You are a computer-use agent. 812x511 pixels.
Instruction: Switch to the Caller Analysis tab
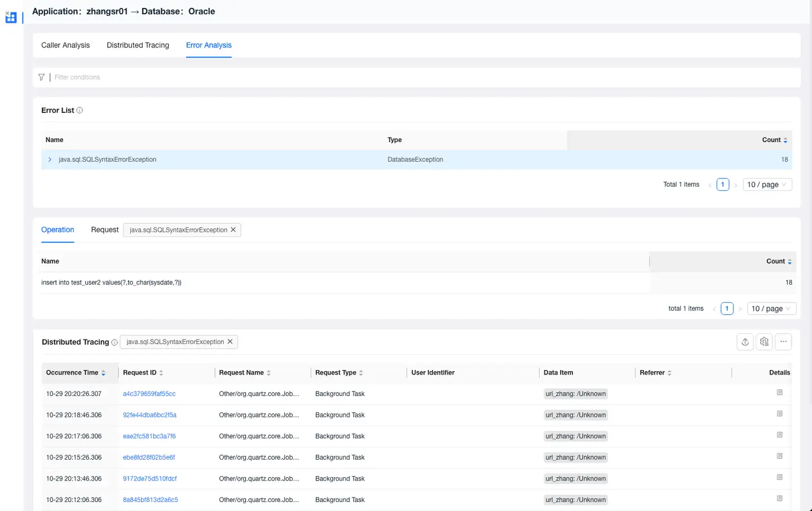pyautogui.click(x=65, y=45)
